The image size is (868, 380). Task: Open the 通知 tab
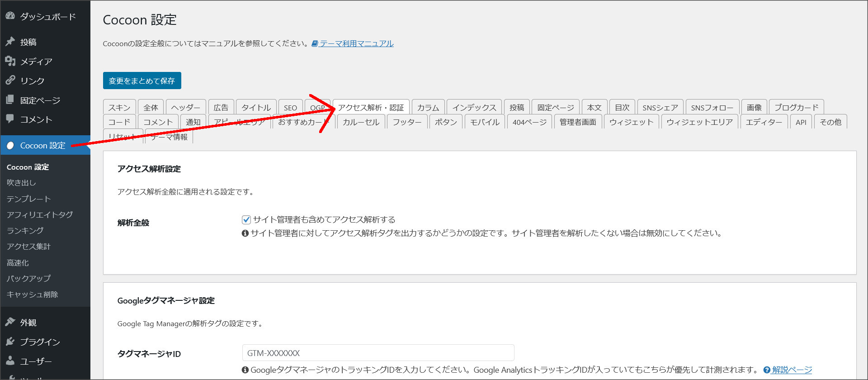coord(193,122)
